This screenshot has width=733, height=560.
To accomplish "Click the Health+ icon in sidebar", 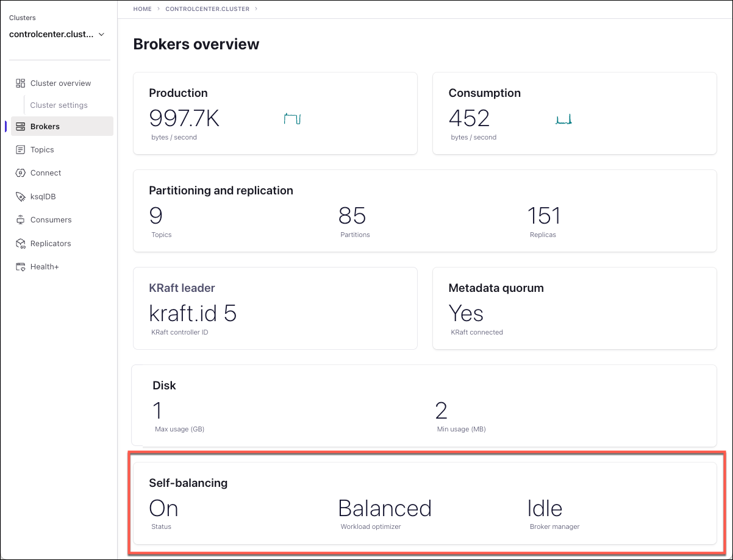I will pos(20,267).
